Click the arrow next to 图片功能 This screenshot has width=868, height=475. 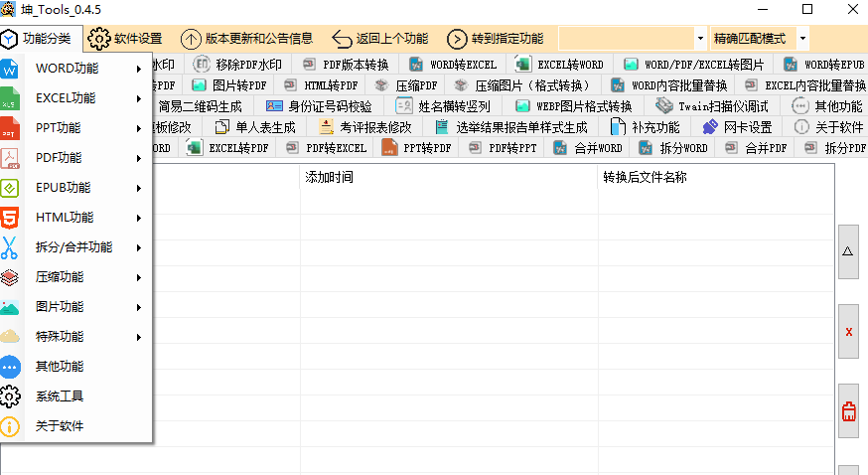(139, 308)
